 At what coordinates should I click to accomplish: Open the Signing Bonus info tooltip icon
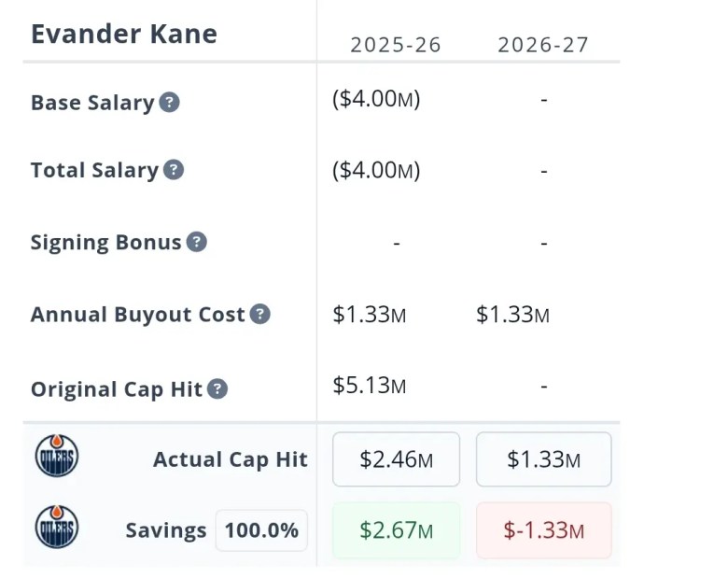tap(196, 242)
